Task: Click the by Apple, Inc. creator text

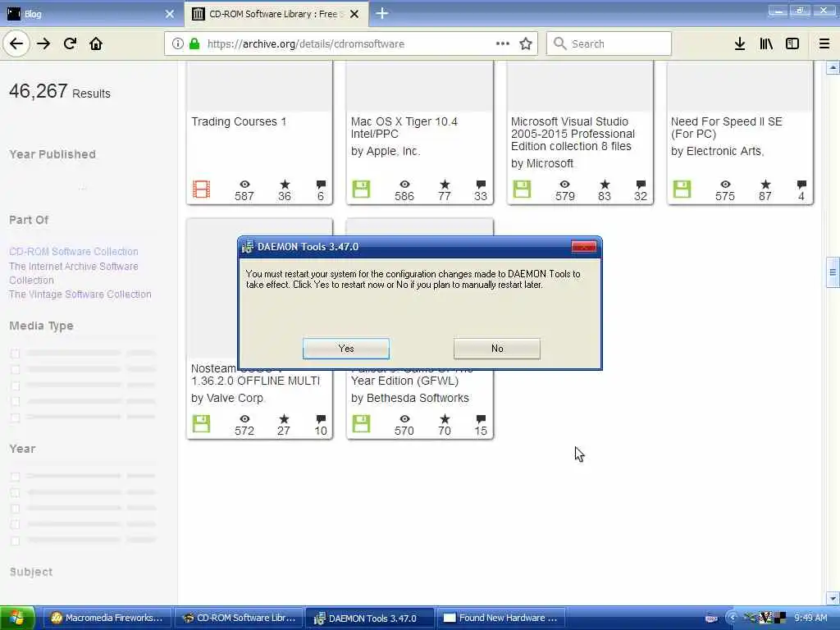Action: (x=386, y=152)
